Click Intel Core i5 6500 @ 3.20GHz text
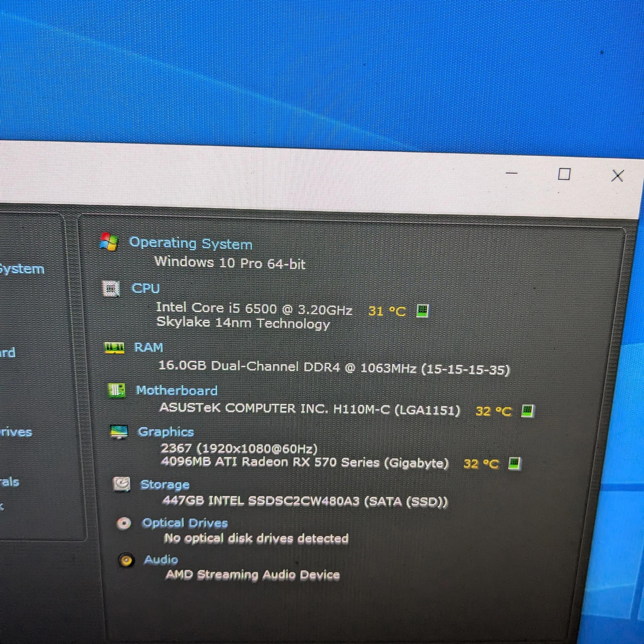Screen dimensions: 644x644 (x=254, y=309)
